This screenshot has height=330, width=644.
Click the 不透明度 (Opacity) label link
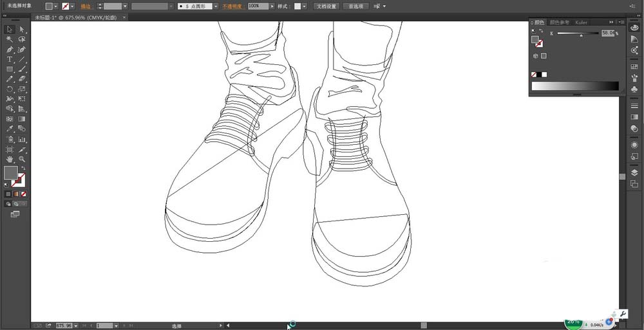coord(234,6)
